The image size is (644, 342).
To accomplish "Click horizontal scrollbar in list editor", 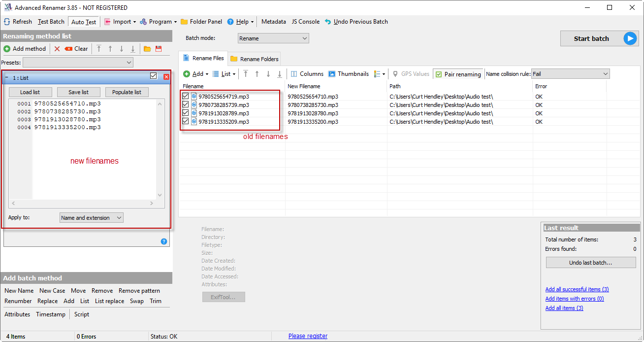I will tap(83, 203).
